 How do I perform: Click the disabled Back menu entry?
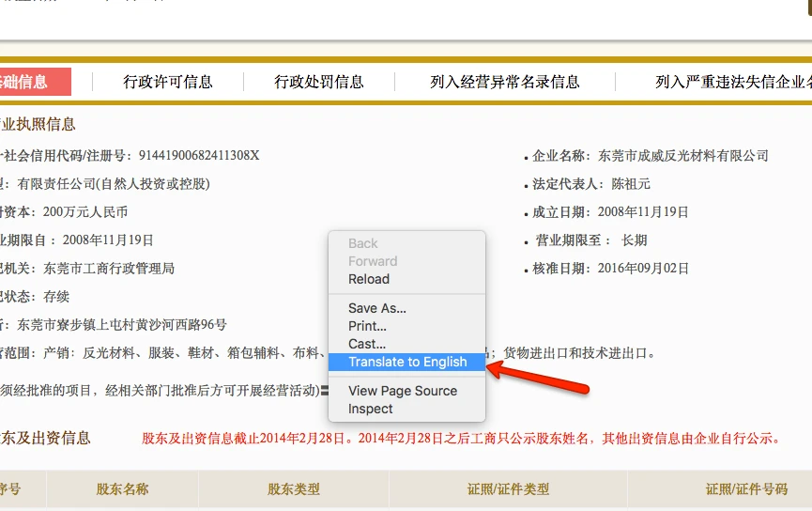point(362,243)
